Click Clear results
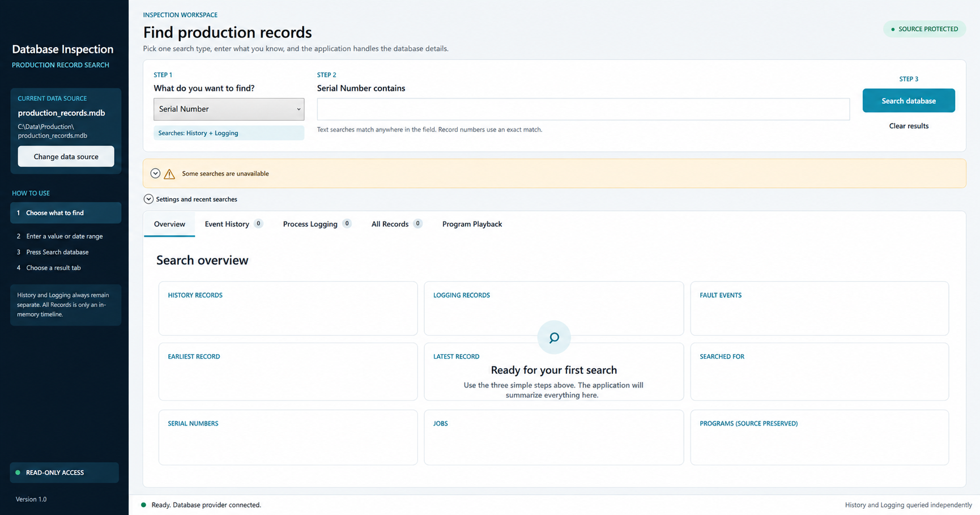980x515 pixels. click(x=909, y=126)
